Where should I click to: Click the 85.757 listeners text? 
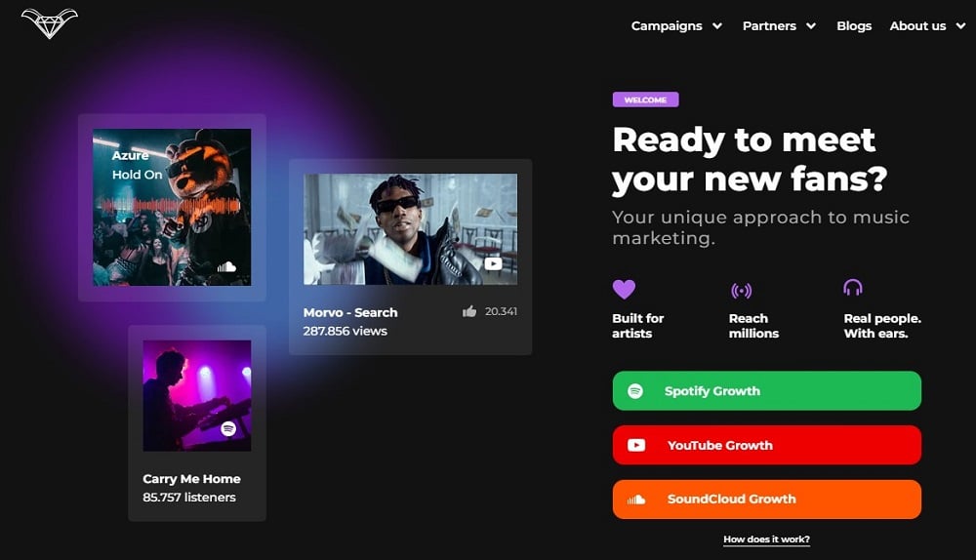[x=189, y=498]
